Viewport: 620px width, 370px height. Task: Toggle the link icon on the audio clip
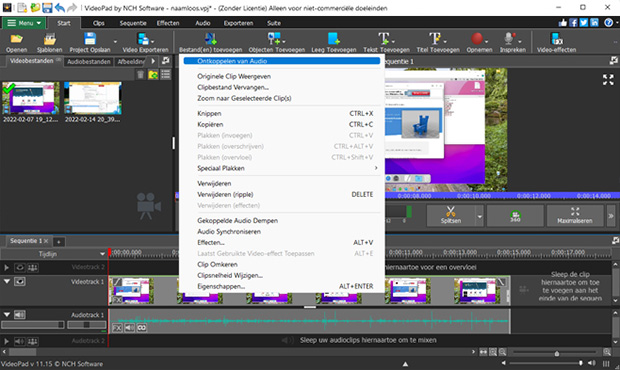[x=142, y=328]
